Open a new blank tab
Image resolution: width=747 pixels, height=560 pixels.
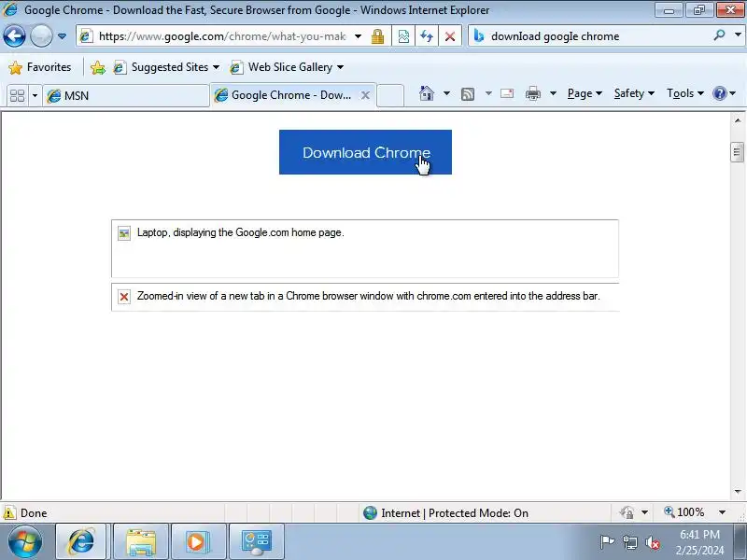click(390, 95)
